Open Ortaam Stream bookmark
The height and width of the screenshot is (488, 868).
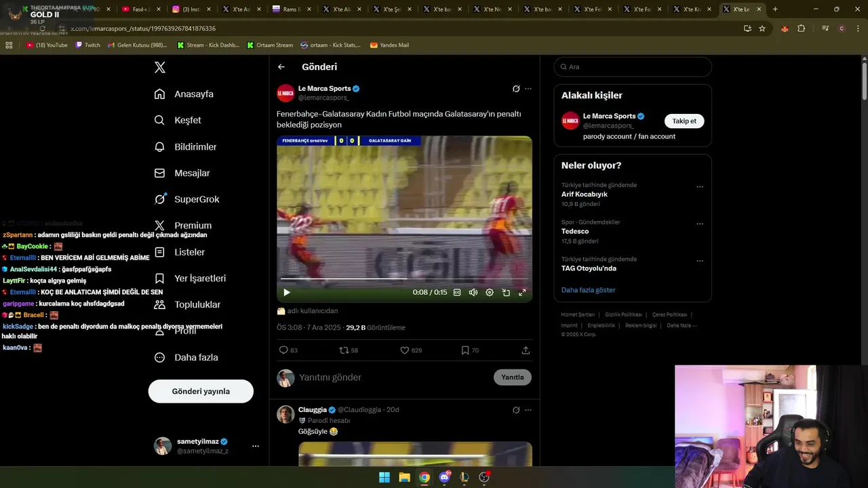(x=270, y=45)
